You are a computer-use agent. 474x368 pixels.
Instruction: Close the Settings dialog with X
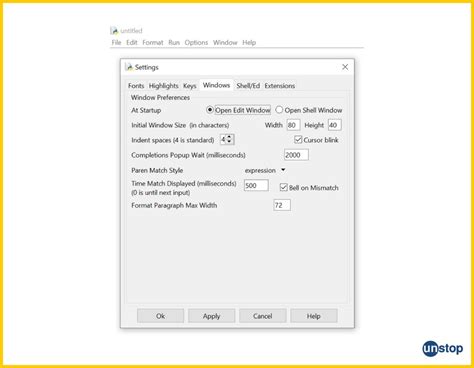[x=345, y=67]
